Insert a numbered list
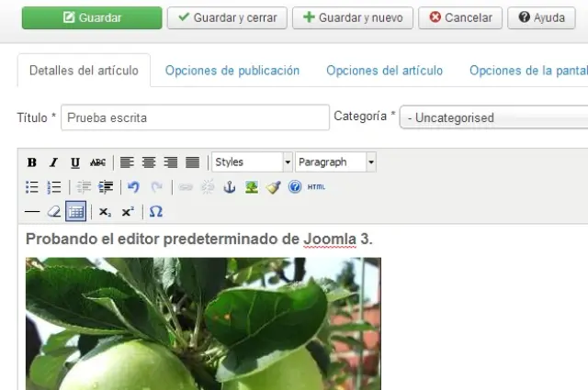 54,187
